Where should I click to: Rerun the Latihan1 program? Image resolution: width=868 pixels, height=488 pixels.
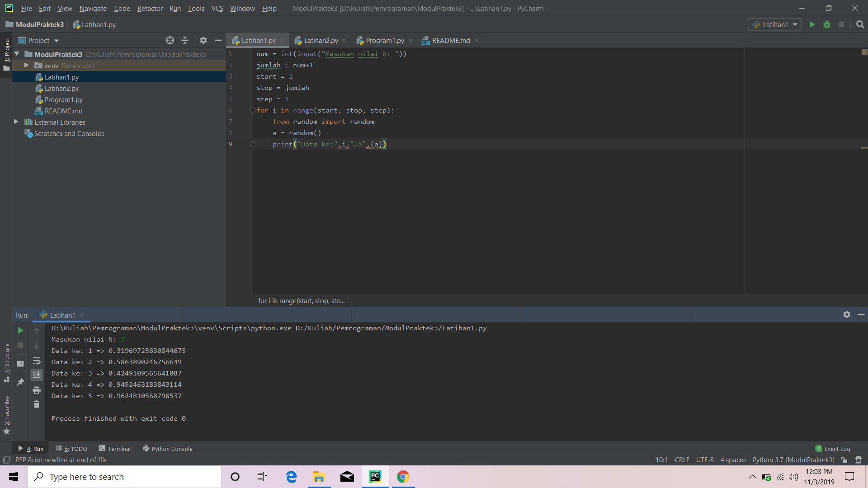pyautogui.click(x=20, y=330)
